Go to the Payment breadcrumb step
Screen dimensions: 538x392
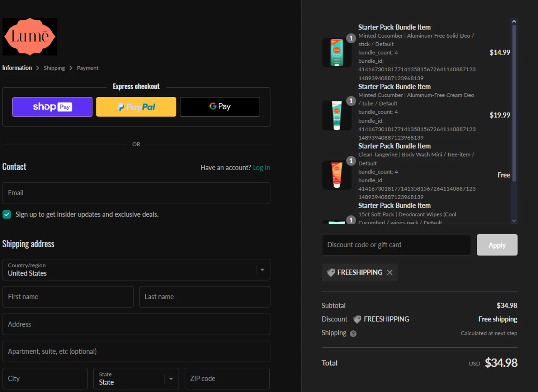pos(88,68)
